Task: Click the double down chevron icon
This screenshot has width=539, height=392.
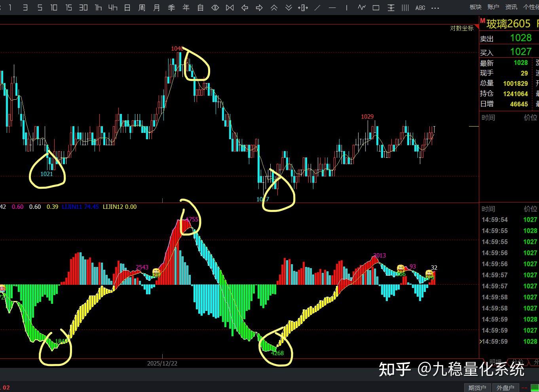Action: coord(288,8)
